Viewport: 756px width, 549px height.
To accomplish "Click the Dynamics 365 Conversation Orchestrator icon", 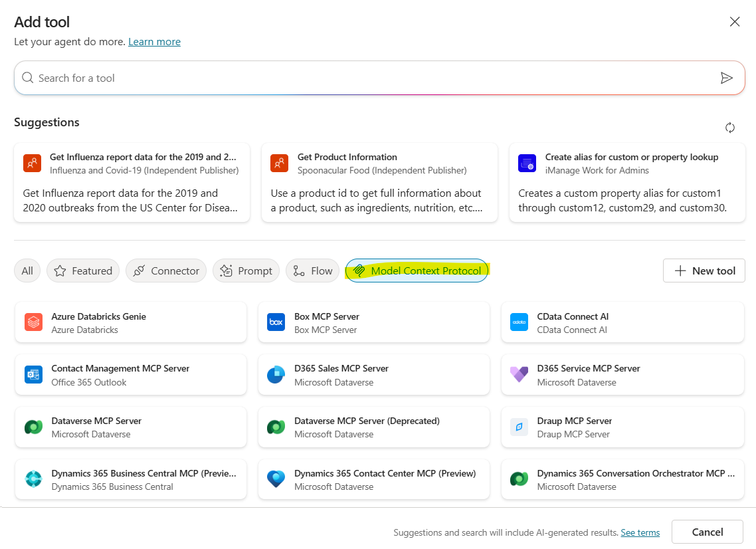I will 520,479.
